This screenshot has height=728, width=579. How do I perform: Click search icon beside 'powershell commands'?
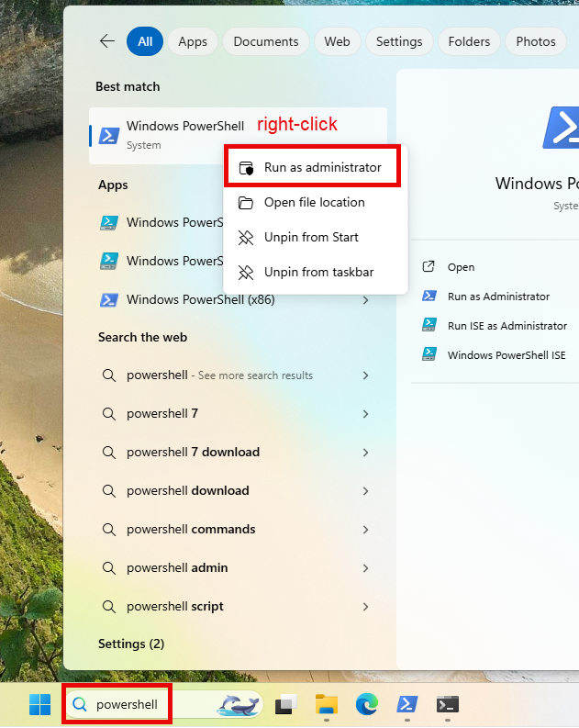point(109,530)
